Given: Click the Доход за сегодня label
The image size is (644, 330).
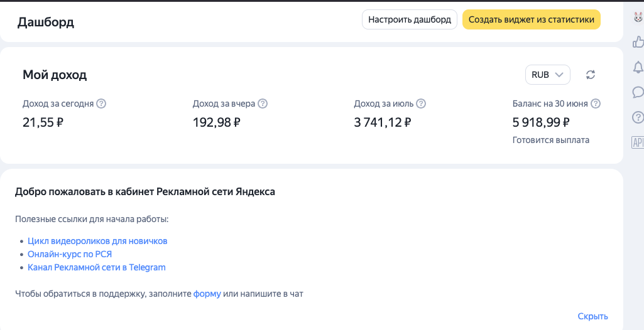Looking at the screenshot, I should [58, 104].
